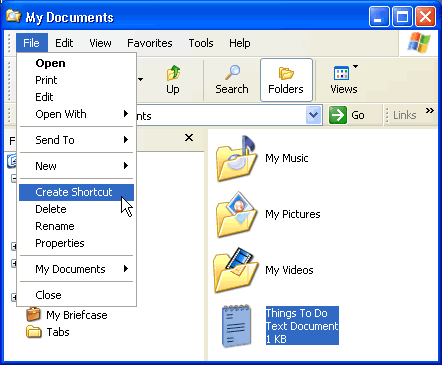The width and height of the screenshot is (442, 365).
Task: Click the Windows flag logo
Action: point(419,43)
